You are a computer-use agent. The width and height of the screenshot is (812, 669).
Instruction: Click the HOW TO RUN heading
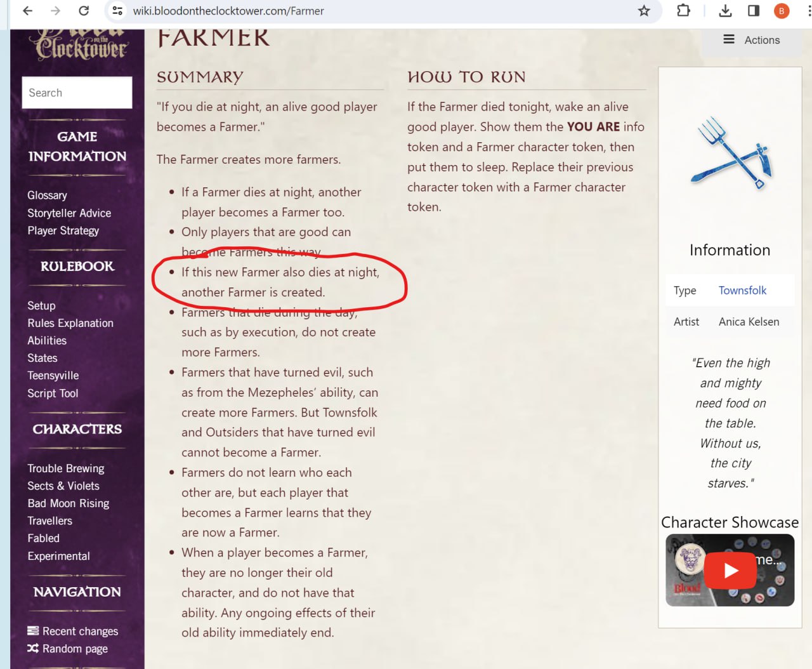[x=466, y=77]
